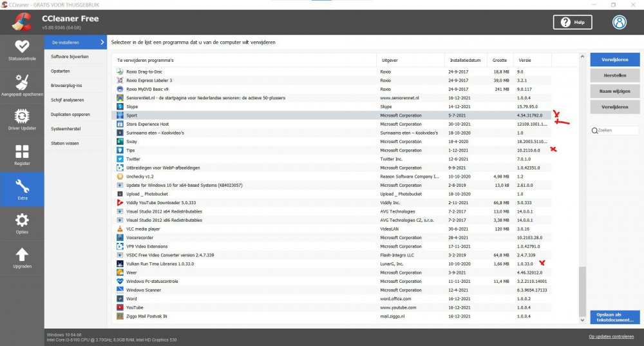Click the Tips app icon

[x=120, y=150]
